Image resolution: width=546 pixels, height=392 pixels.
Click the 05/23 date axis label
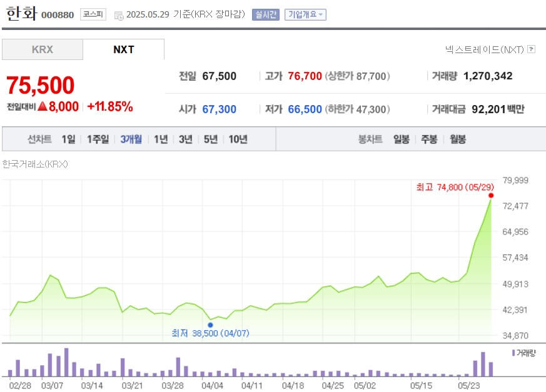tap(468, 386)
